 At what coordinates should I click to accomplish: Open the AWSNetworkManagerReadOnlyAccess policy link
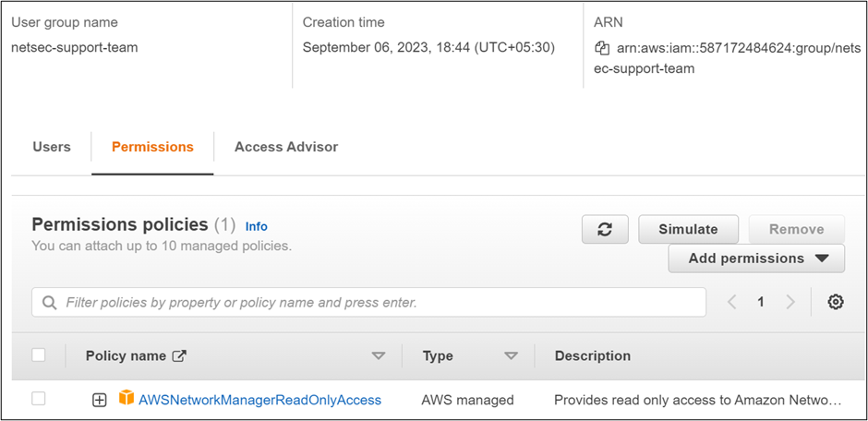[x=259, y=400]
